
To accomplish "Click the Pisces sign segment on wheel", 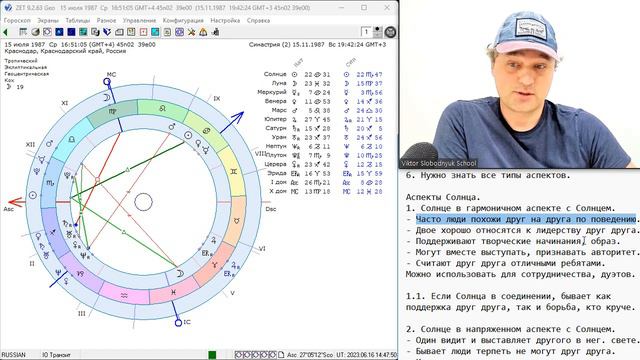I will pyautogui.click(x=173, y=292).
